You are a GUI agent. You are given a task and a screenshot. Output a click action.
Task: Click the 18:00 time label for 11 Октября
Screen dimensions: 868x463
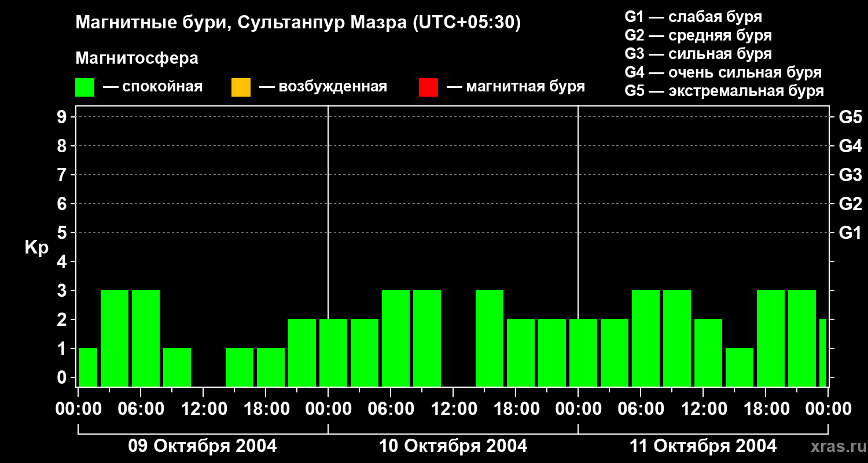coord(766,409)
